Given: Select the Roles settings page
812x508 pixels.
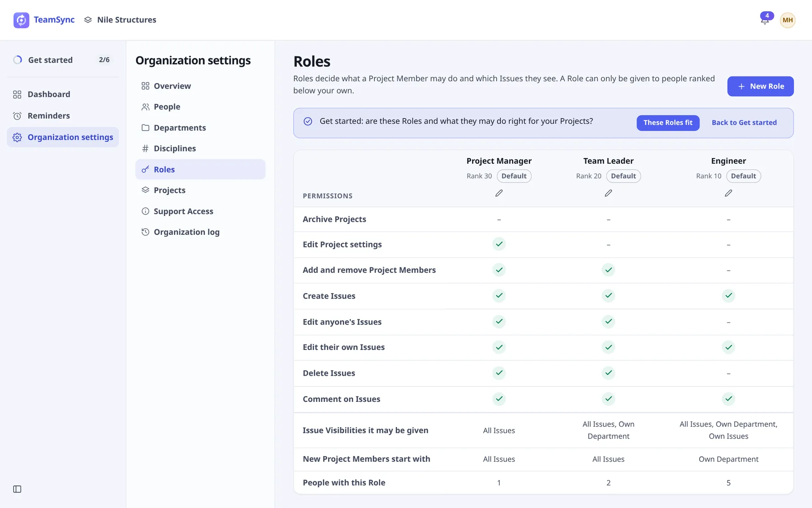Looking at the screenshot, I should click(200, 169).
